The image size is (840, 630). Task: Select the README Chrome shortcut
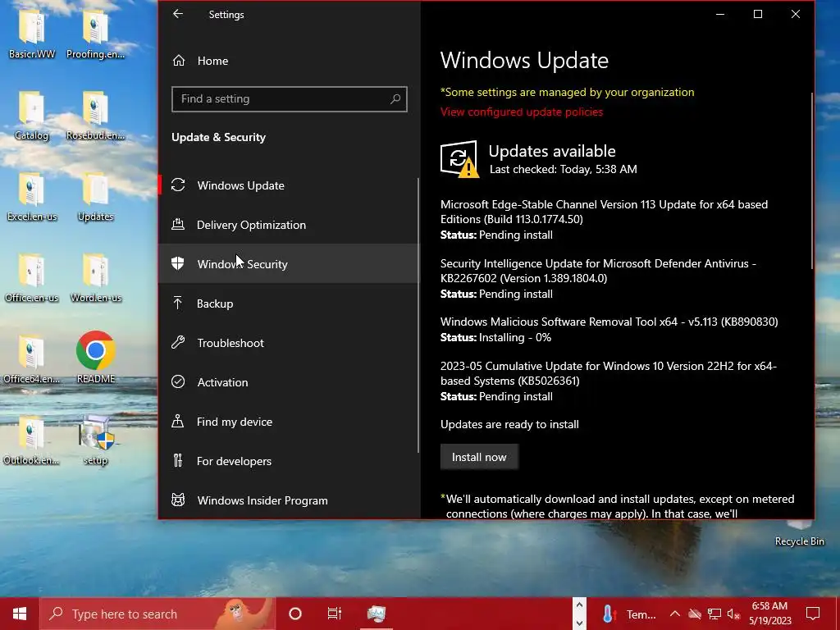pyautogui.click(x=96, y=358)
